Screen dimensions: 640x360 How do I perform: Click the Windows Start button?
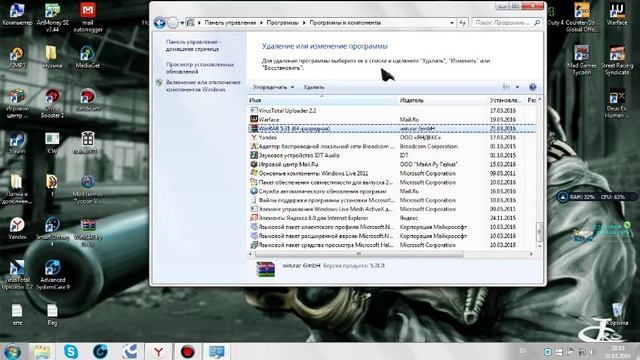point(12,352)
